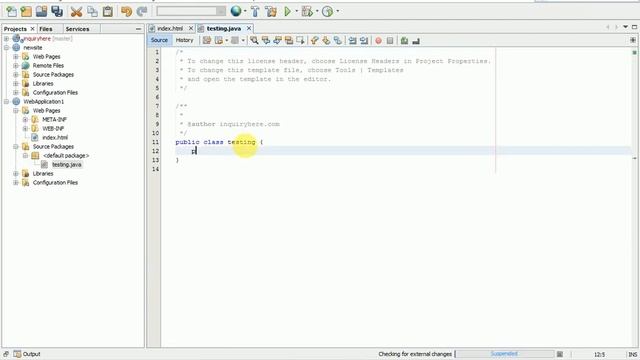Viewport: 640px width, 360px height.
Task: Switch to Source view button
Action: tap(159, 40)
